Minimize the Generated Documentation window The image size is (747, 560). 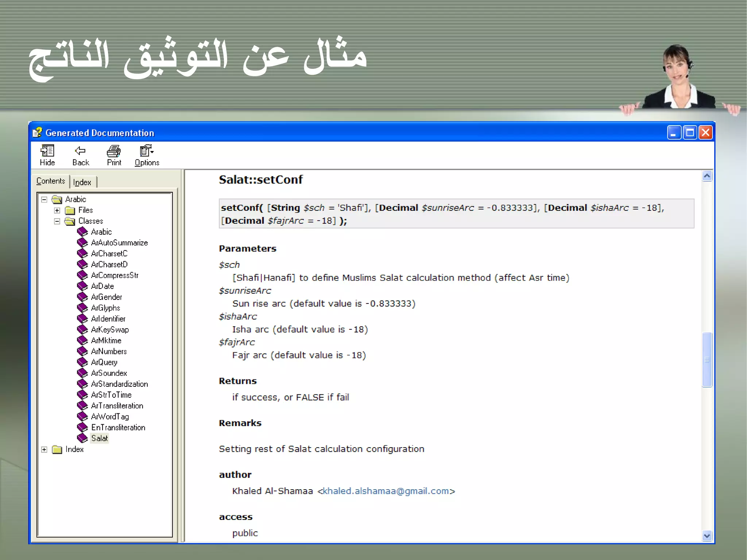[x=674, y=132]
